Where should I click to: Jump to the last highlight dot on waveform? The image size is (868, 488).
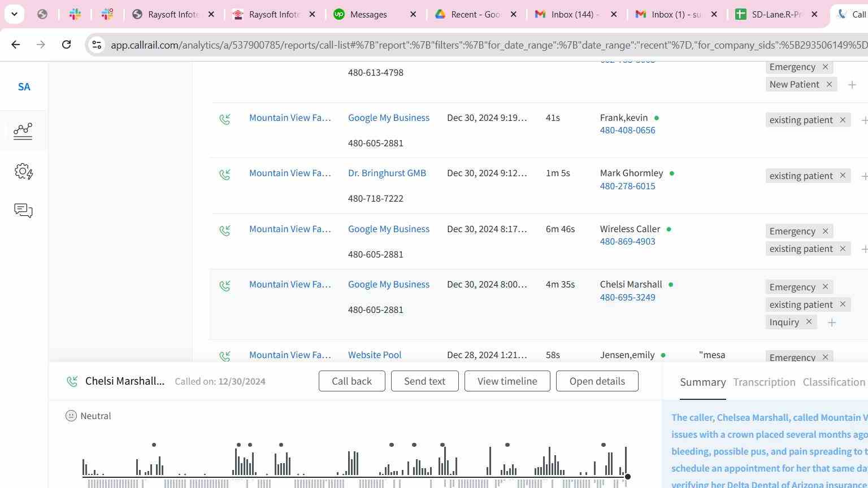604,445
